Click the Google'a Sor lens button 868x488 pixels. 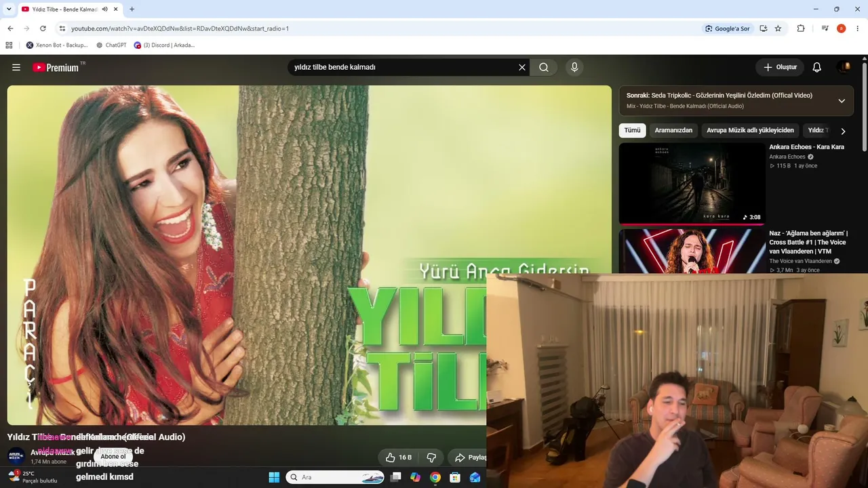point(727,28)
